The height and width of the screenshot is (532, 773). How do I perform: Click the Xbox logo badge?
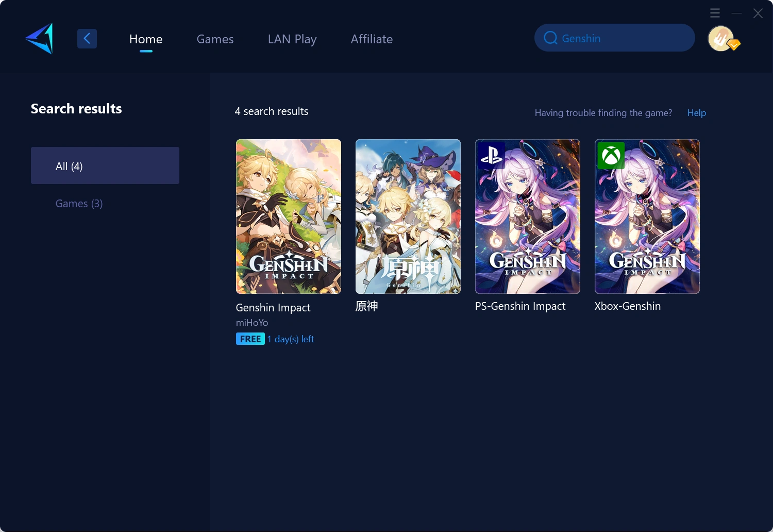point(611,156)
